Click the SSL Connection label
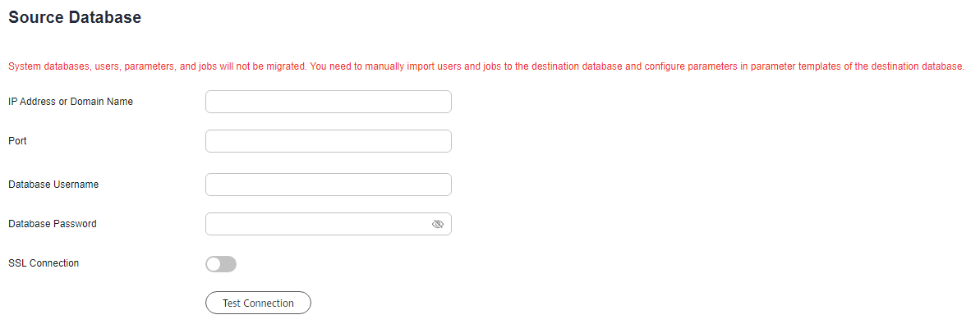The height and width of the screenshot is (324, 980). 44,262
